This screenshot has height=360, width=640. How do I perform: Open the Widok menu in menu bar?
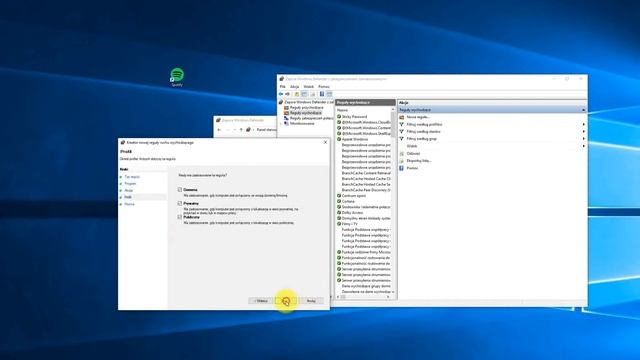click(309, 87)
